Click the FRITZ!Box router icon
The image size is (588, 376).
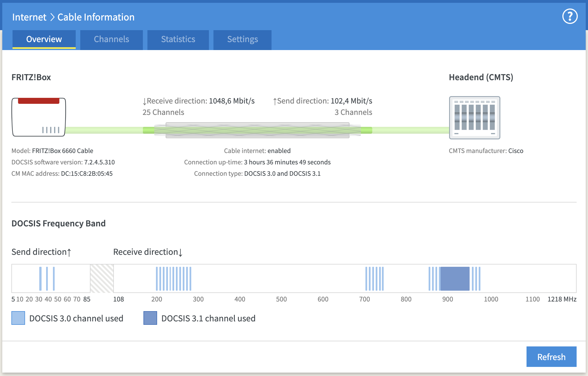39,117
